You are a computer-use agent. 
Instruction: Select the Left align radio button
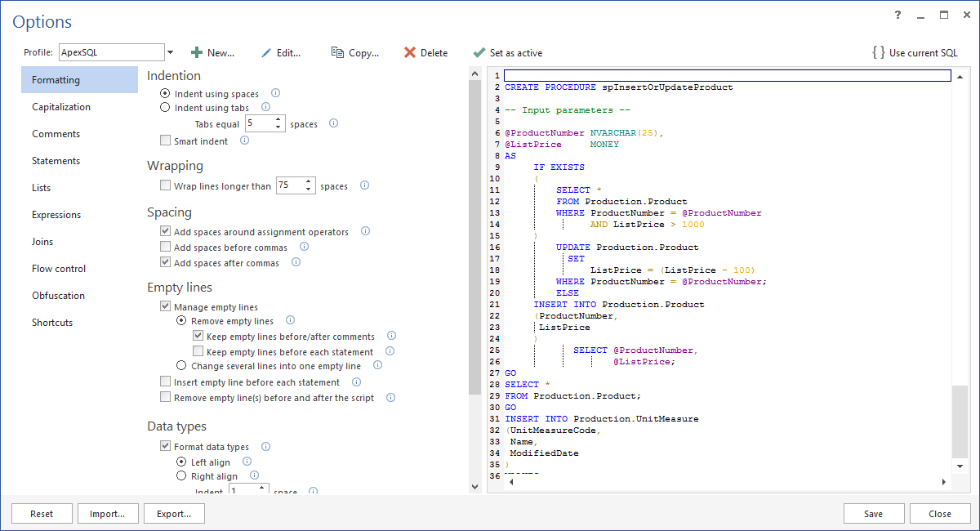[182, 462]
